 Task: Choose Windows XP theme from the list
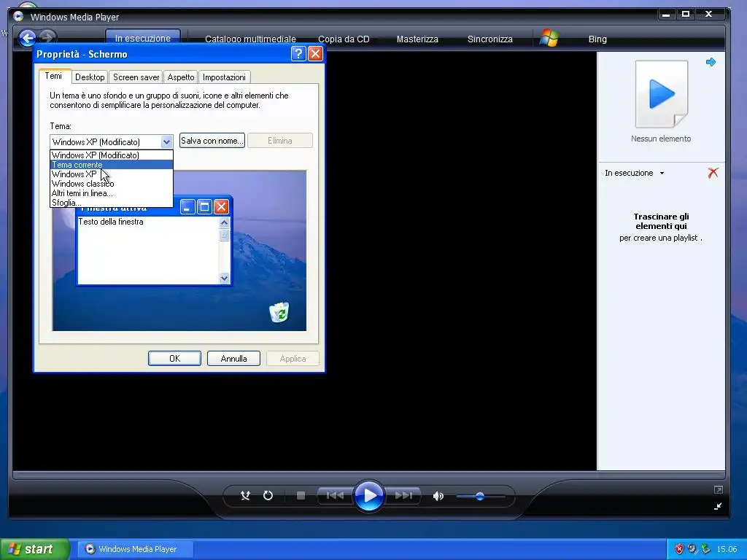(x=112, y=174)
